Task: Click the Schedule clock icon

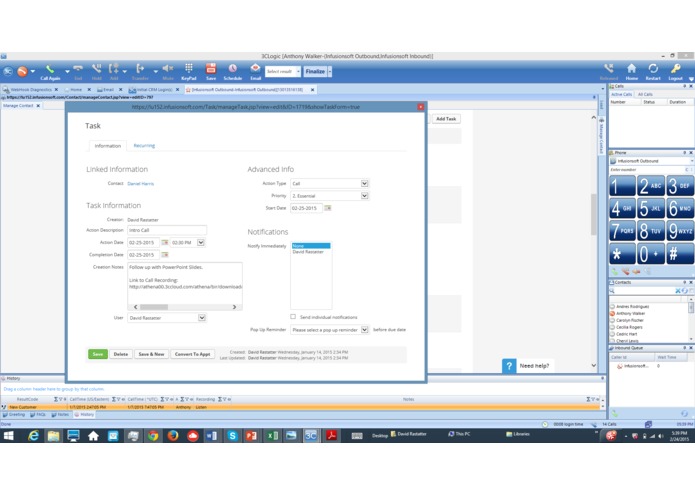Action: (x=233, y=69)
